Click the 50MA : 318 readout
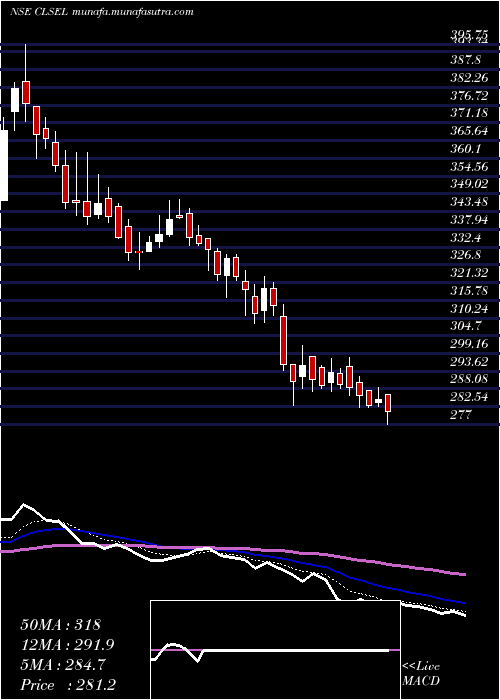The image size is (500, 700). (61, 625)
